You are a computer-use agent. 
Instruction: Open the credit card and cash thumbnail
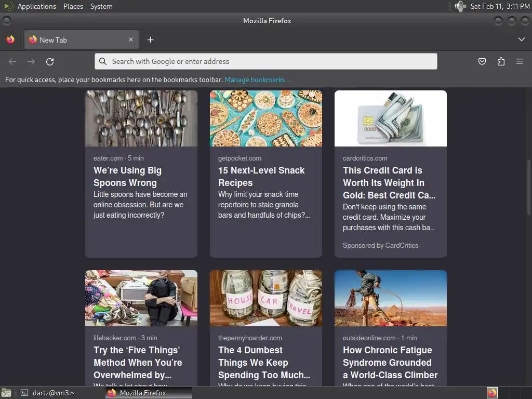coord(391,118)
